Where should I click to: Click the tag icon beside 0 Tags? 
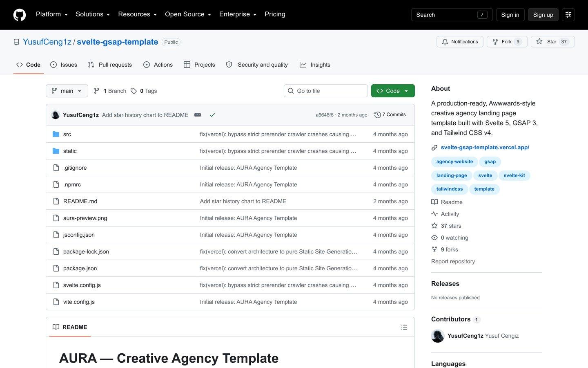(x=134, y=91)
